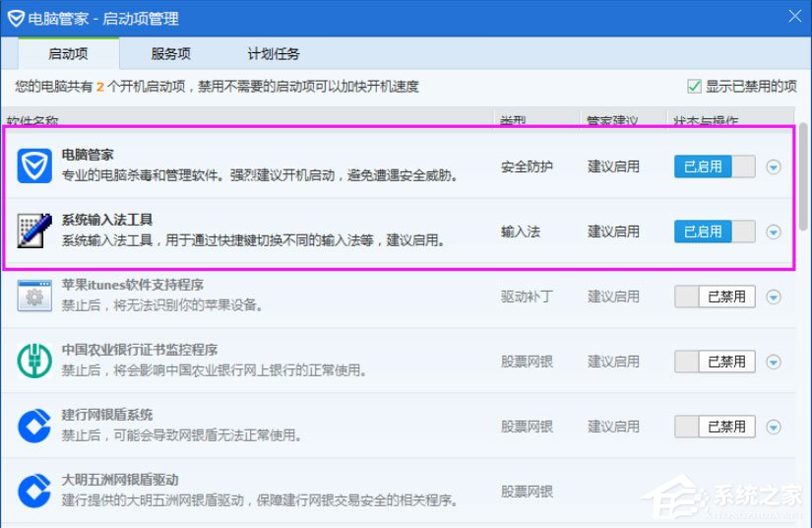Click the 大明五洲网银盾驱动 blue icon
Screen dimensions: 812x528
coord(34,491)
